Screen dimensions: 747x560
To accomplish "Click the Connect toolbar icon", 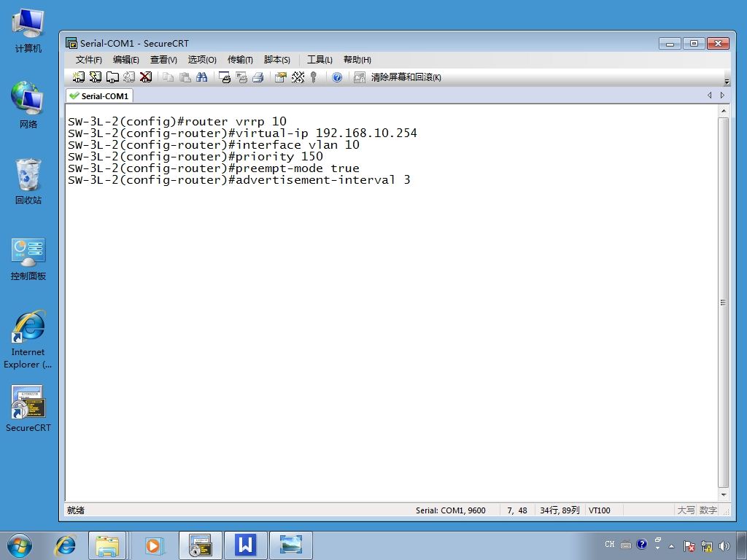I will click(79, 77).
